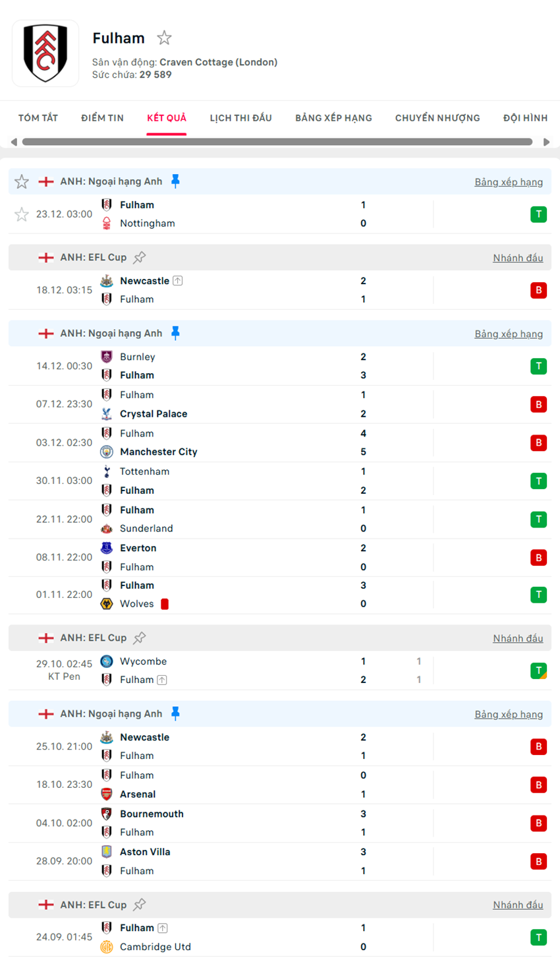The height and width of the screenshot is (958, 560).
Task: Click the Wycombe penalty result T badge
Action: coord(538,671)
